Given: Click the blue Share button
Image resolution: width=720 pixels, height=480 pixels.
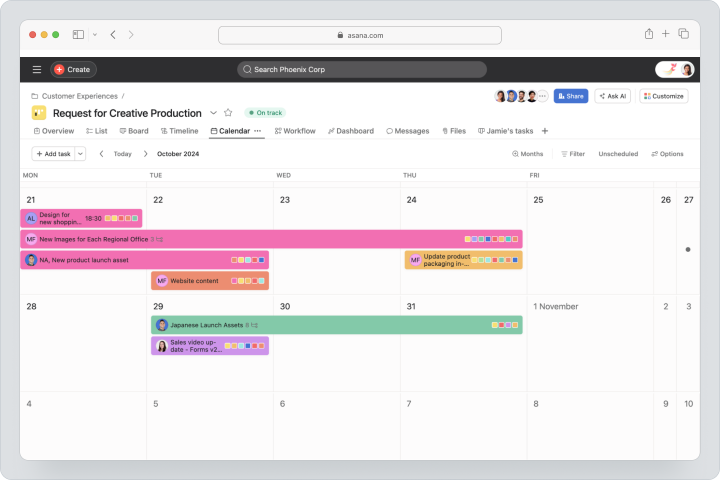Looking at the screenshot, I should 571,96.
